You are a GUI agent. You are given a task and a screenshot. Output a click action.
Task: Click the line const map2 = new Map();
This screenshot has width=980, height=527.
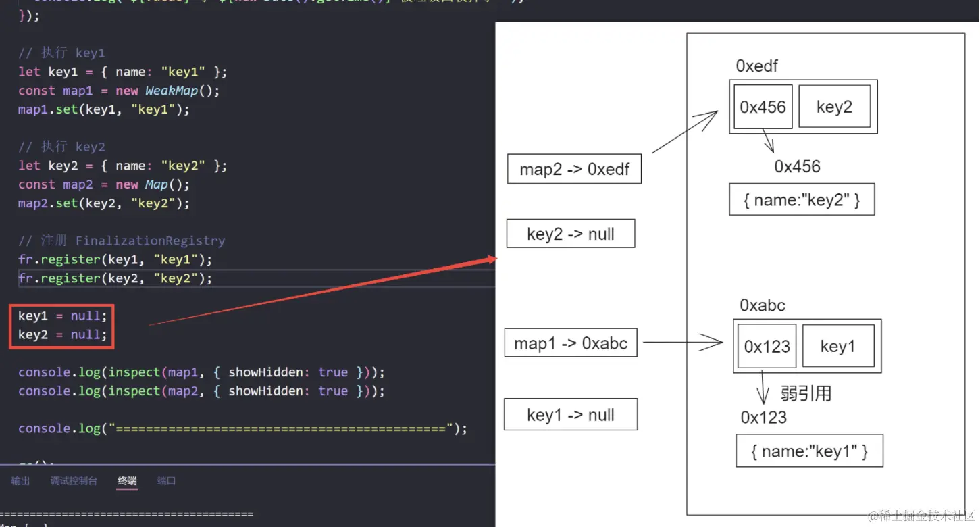pyautogui.click(x=104, y=184)
